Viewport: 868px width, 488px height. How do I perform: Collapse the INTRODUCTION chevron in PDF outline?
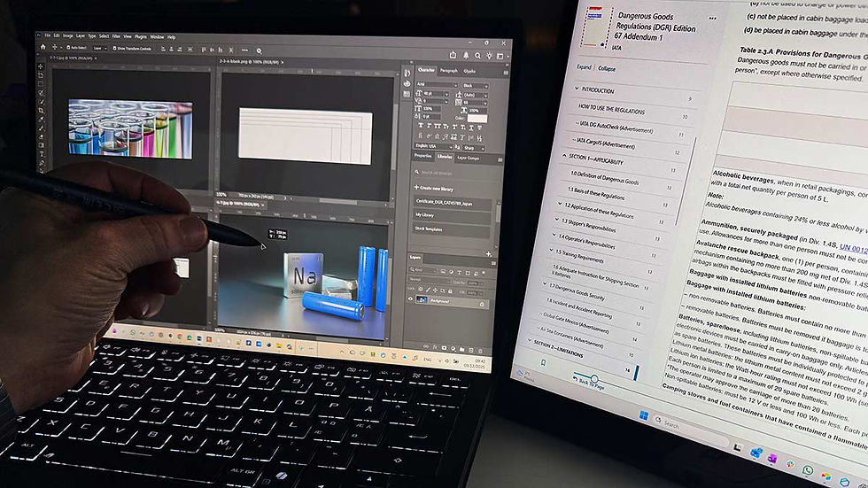577,88
